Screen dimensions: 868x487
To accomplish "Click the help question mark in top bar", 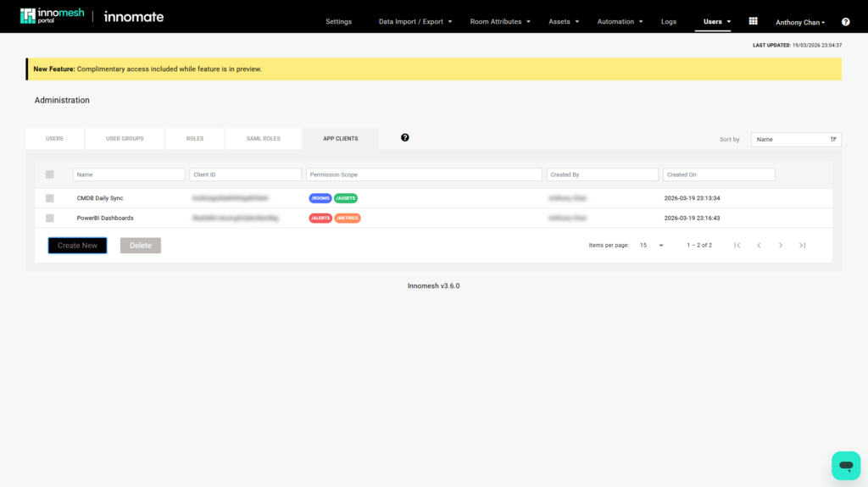I will coord(845,22).
